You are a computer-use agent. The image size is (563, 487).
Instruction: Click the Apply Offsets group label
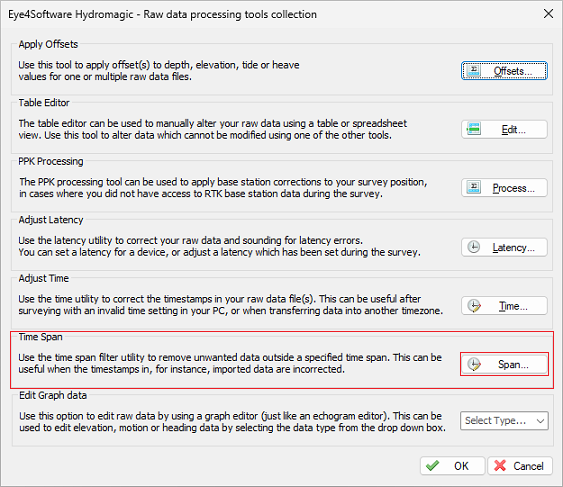(48, 44)
